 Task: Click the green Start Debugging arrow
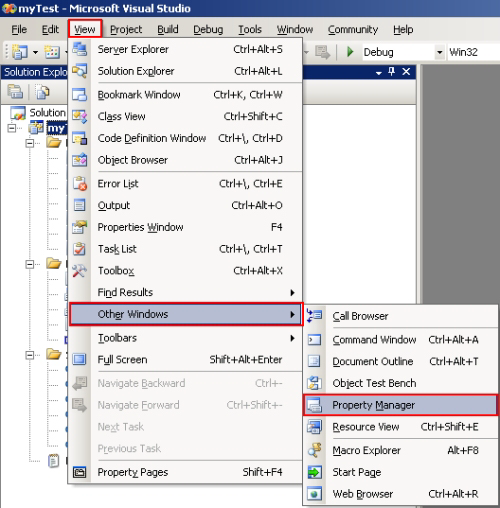point(350,52)
